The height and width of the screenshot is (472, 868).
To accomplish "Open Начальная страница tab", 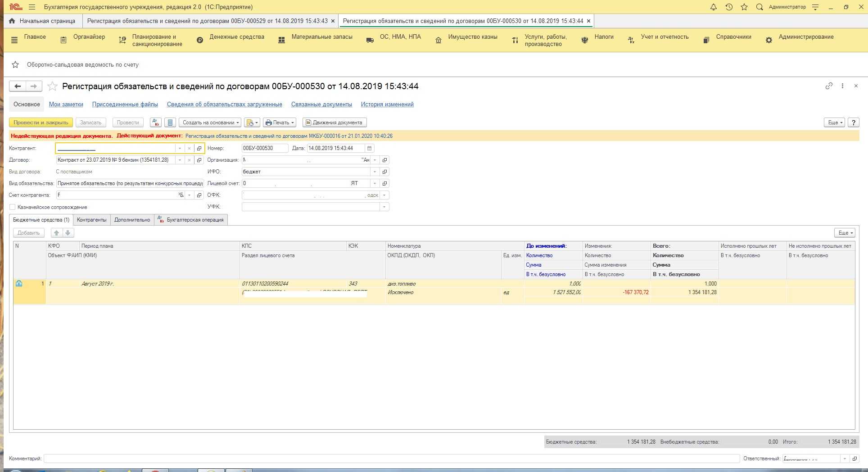I will tap(42, 21).
